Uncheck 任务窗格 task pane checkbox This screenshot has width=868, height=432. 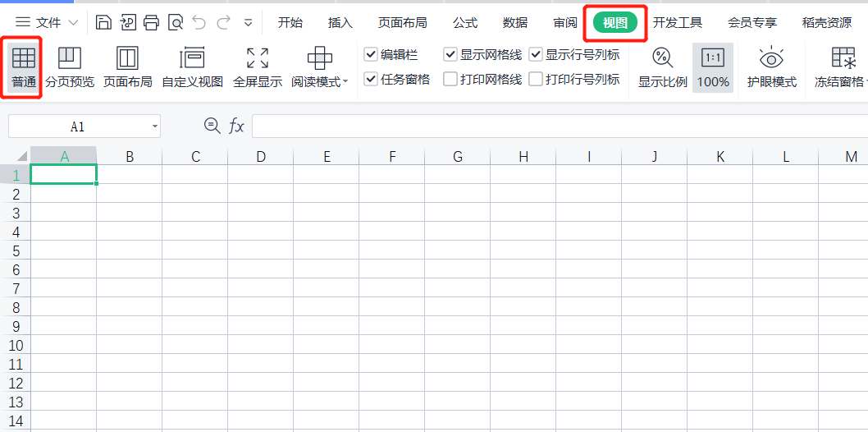click(371, 79)
